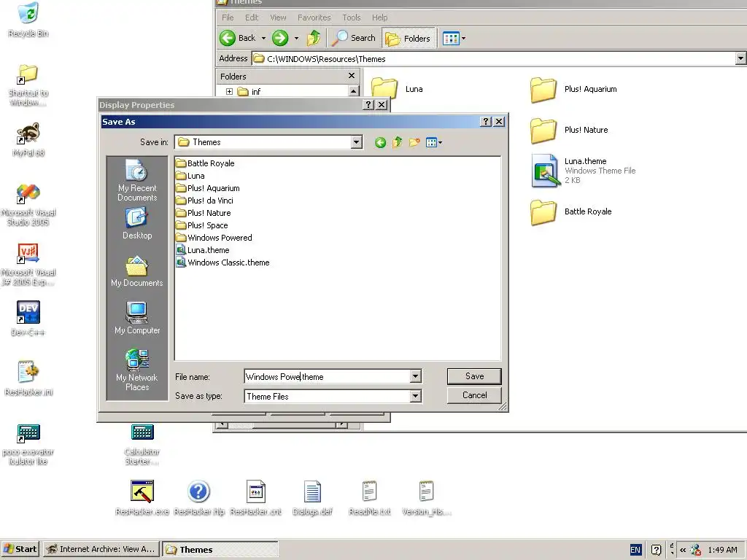Expand the Save as type dropdown
This screenshot has width=747, height=560.
pyautogui.click(x=415, y=396)
